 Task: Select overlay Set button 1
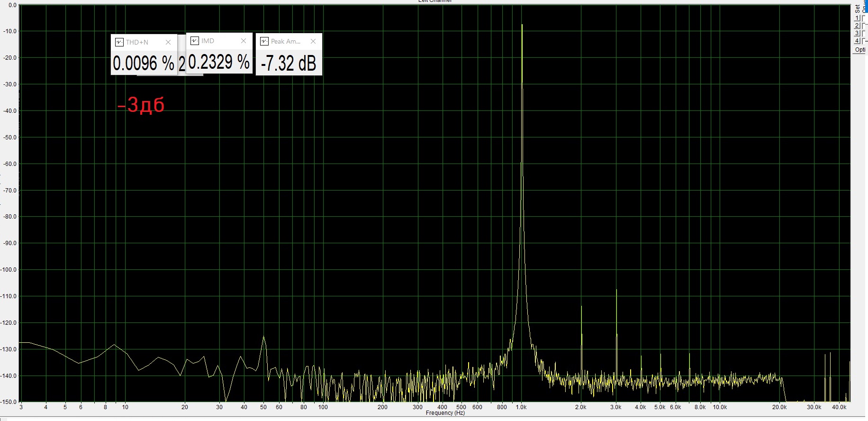[857, 18]
